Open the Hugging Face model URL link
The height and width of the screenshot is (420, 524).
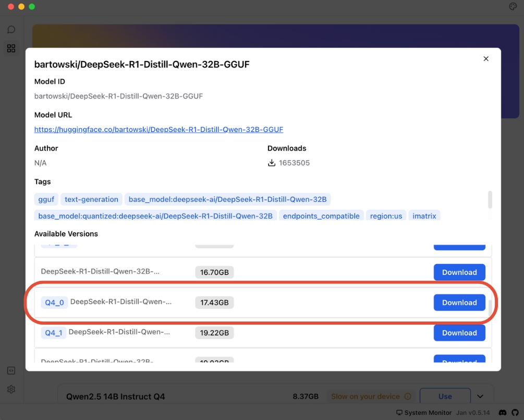(x=159, y=129)
